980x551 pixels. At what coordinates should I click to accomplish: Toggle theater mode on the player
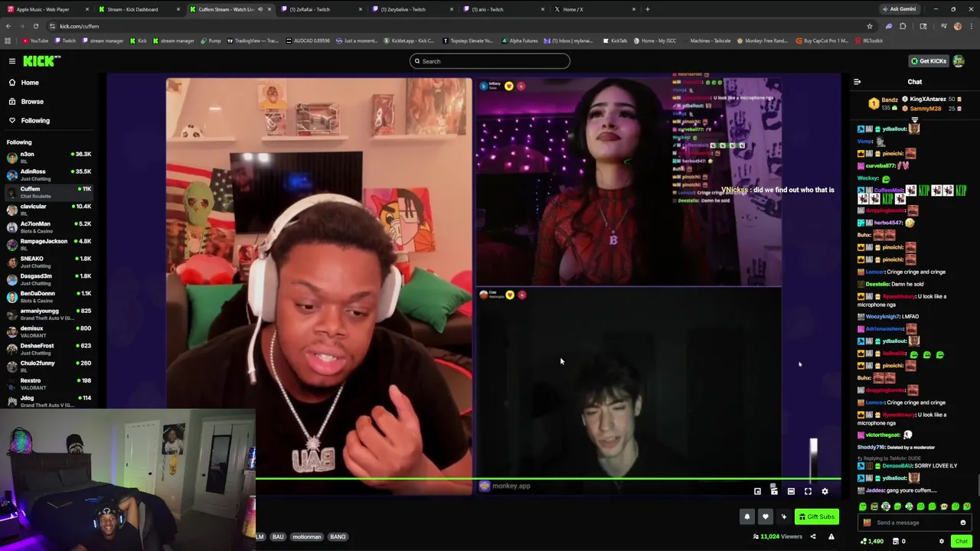791,492
